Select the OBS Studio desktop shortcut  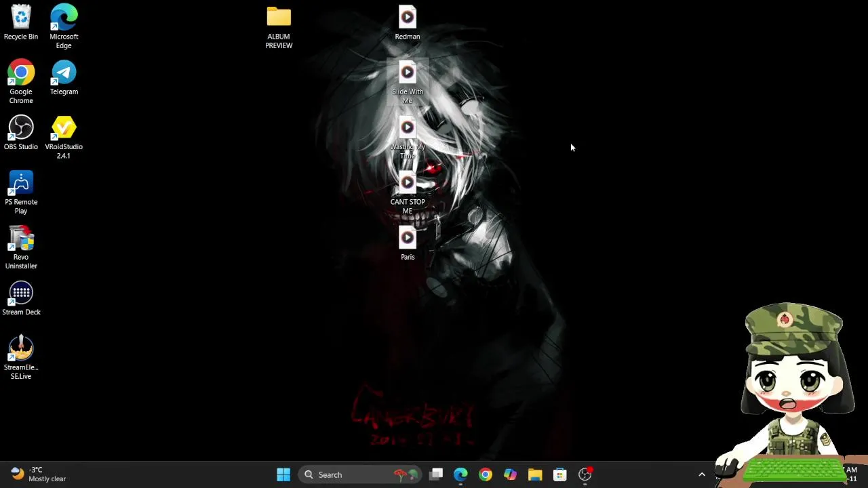click(21, 133)
